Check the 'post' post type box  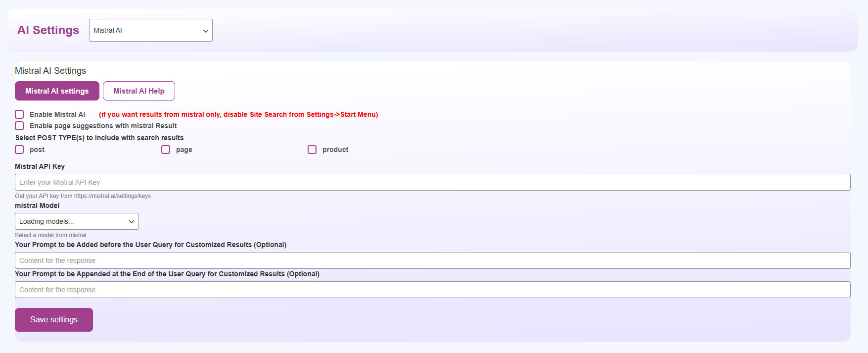[x=19, y=150]
